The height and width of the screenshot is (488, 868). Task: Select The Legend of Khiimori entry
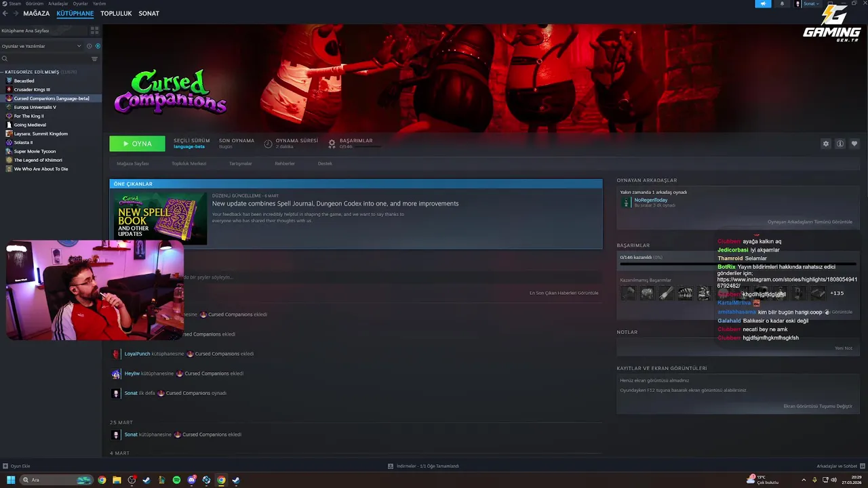(x=51, y=160)
